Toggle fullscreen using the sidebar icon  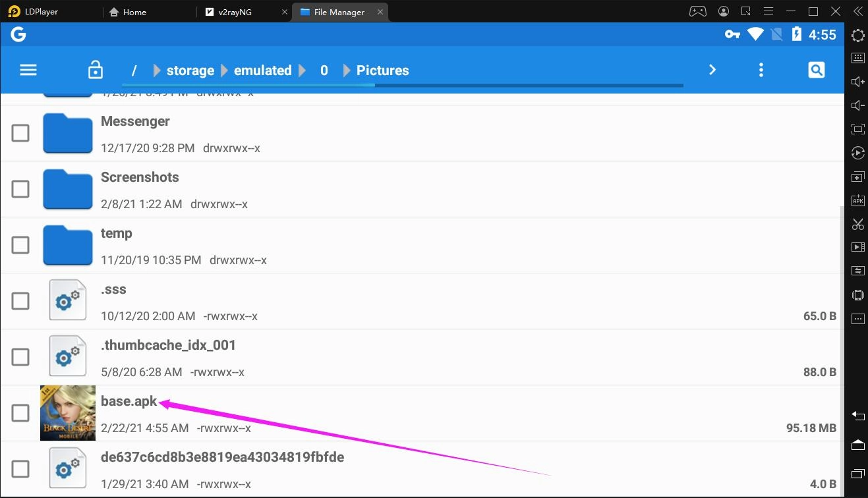(x=857, y=128)
